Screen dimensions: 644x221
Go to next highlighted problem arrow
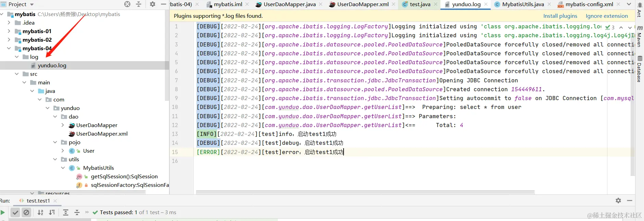(x=630, y=27)
